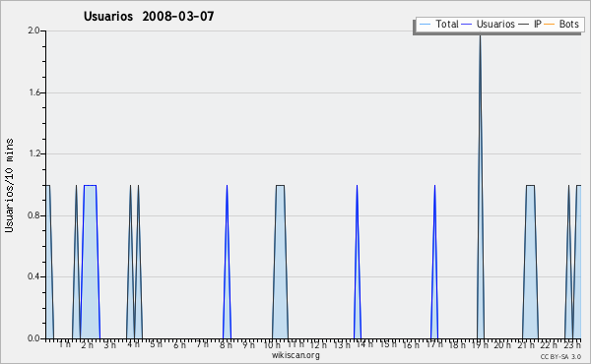Click the 19 h x-axis label
This screenshot has height=364, width=591.
click(x=480, y=344)
